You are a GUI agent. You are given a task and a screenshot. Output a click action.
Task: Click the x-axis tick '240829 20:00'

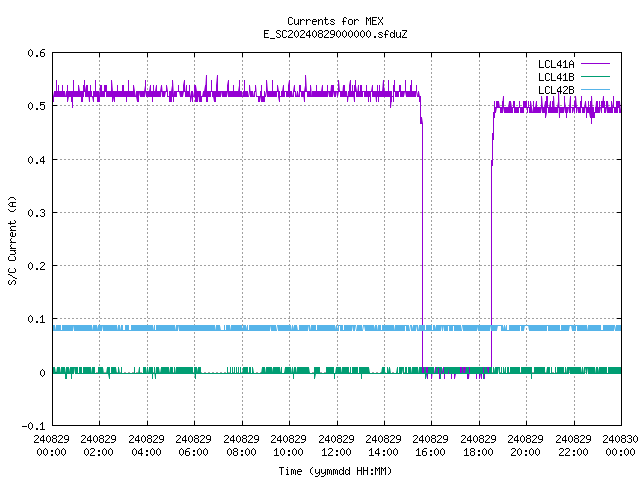tap(525, 445)
